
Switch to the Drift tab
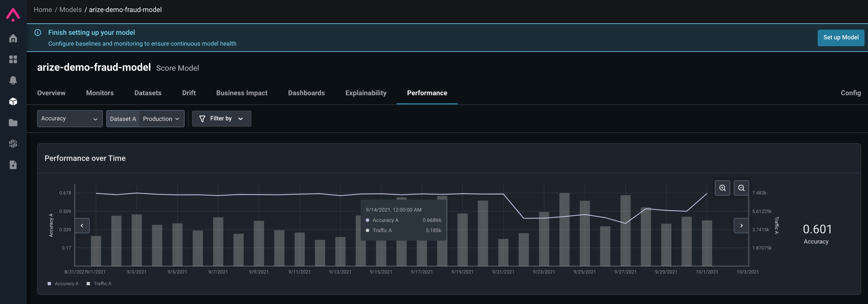(x=189, y=93)
